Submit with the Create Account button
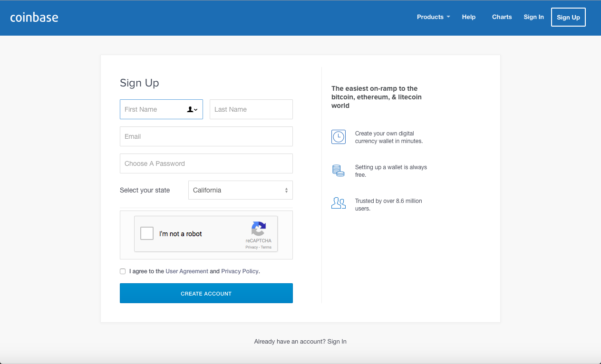The image size is (601, 364). [206, 293]
